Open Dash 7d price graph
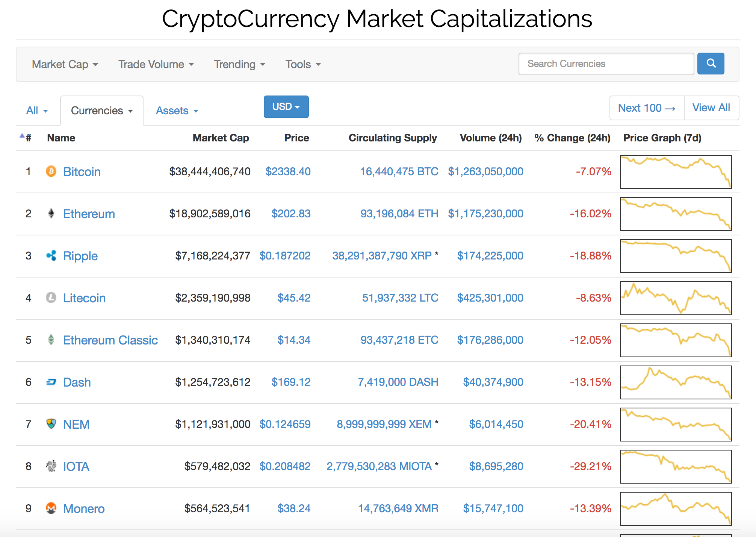The height and width of the screenshot is (537, 756). coord(676,382)
